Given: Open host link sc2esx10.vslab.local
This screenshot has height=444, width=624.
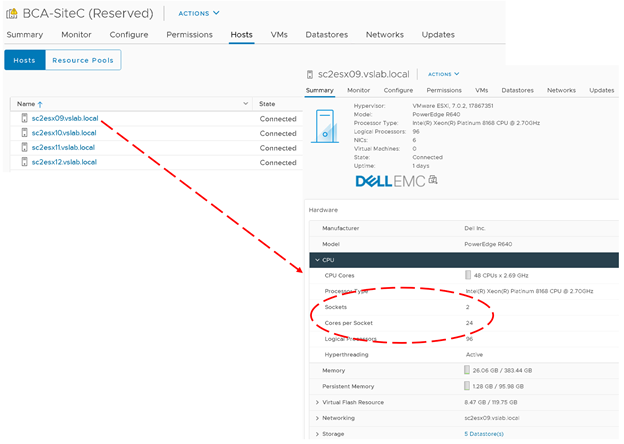Looking at the screenshot, I should click(64, 133).
